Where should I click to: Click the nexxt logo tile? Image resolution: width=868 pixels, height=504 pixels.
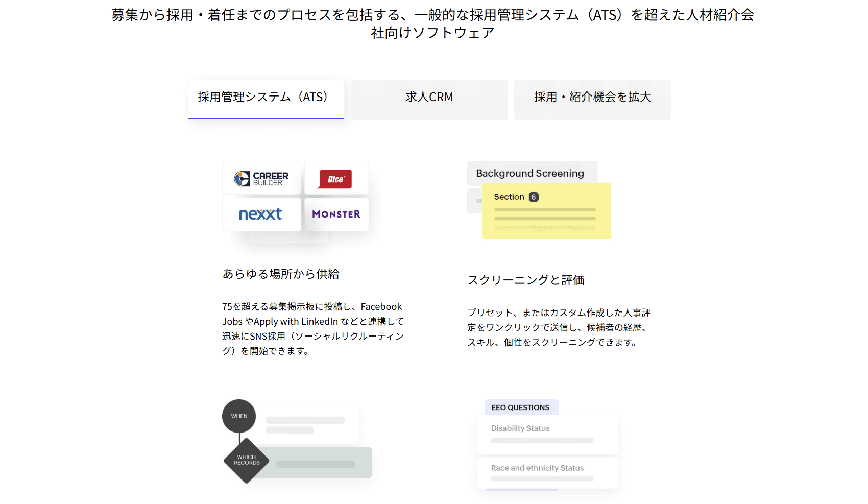pyautogui.click(x=261, y=214)
